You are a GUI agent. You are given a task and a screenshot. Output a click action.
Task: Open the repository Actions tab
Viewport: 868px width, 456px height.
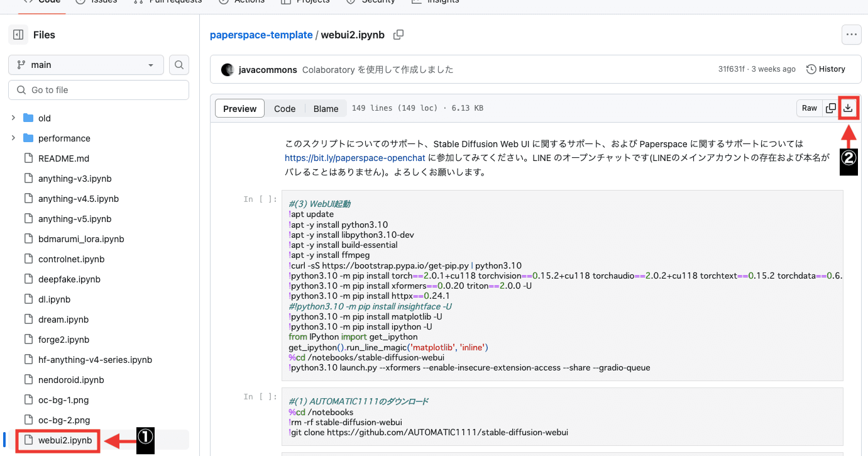pyautogui.click(x=248, y=1)
